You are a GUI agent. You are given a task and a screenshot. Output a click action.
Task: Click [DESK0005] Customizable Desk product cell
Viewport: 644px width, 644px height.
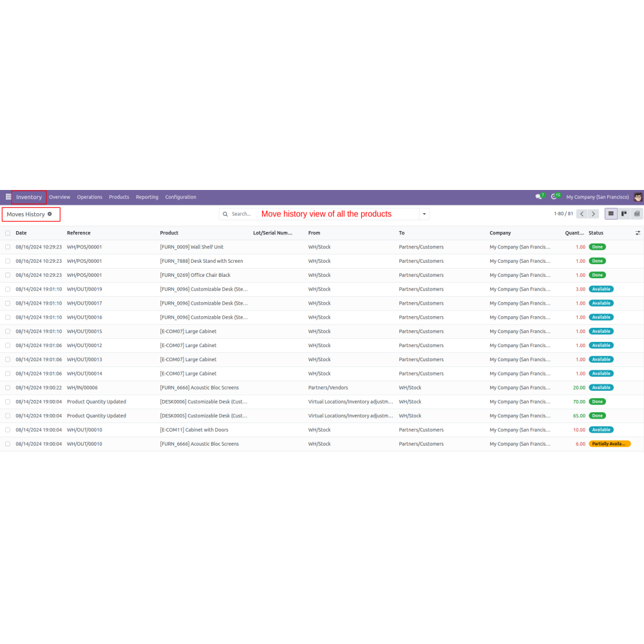coord(204,415)
